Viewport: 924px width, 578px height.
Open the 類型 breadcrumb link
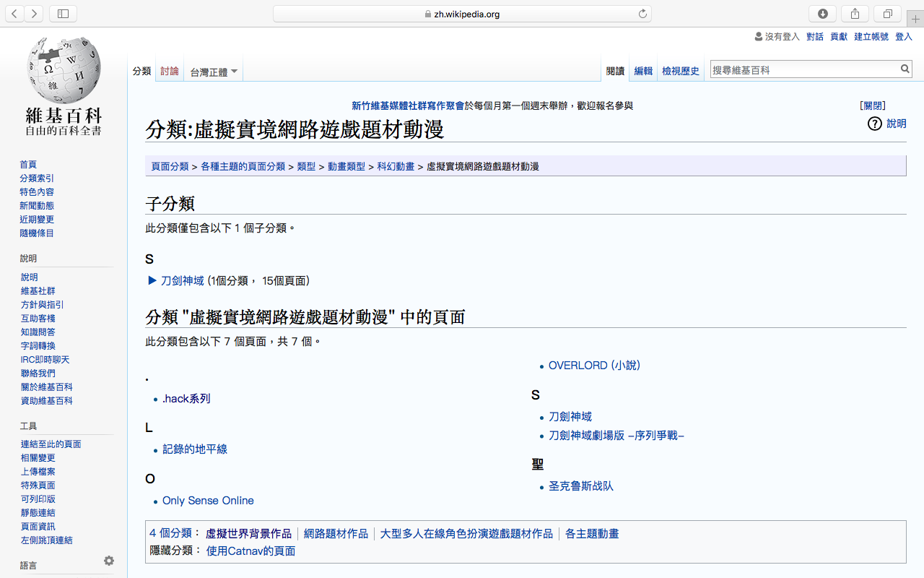[306, 166]
